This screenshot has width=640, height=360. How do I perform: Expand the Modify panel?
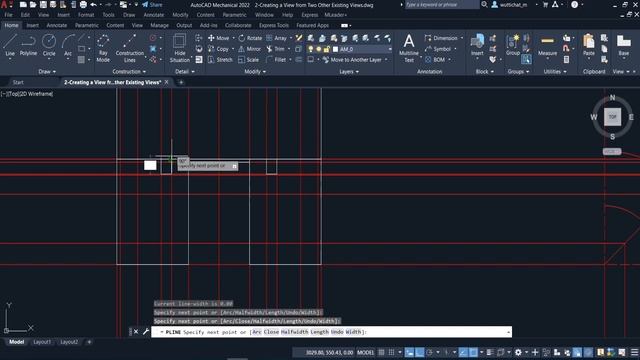(255, 71)
